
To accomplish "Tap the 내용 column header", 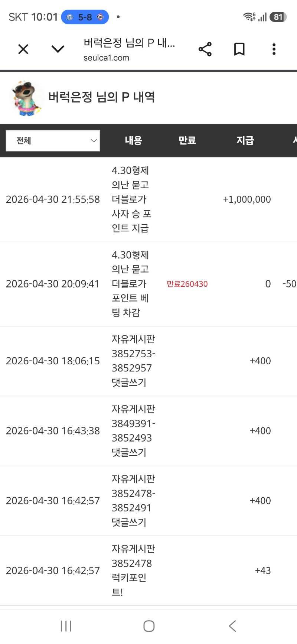I will click(x=133, y=140).
